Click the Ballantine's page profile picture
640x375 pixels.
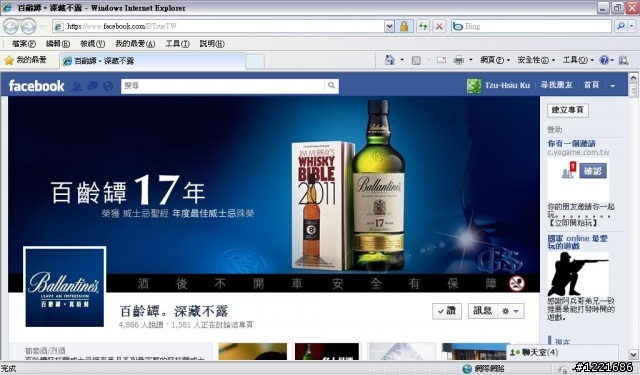pos(65,287)
